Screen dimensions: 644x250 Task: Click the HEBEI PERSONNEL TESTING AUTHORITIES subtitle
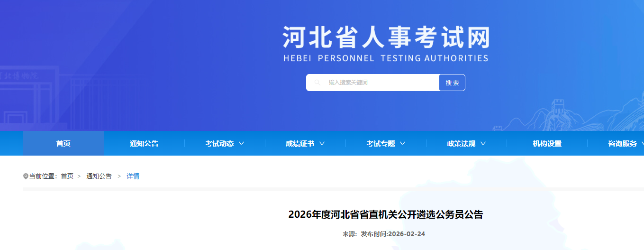[386, 58]
